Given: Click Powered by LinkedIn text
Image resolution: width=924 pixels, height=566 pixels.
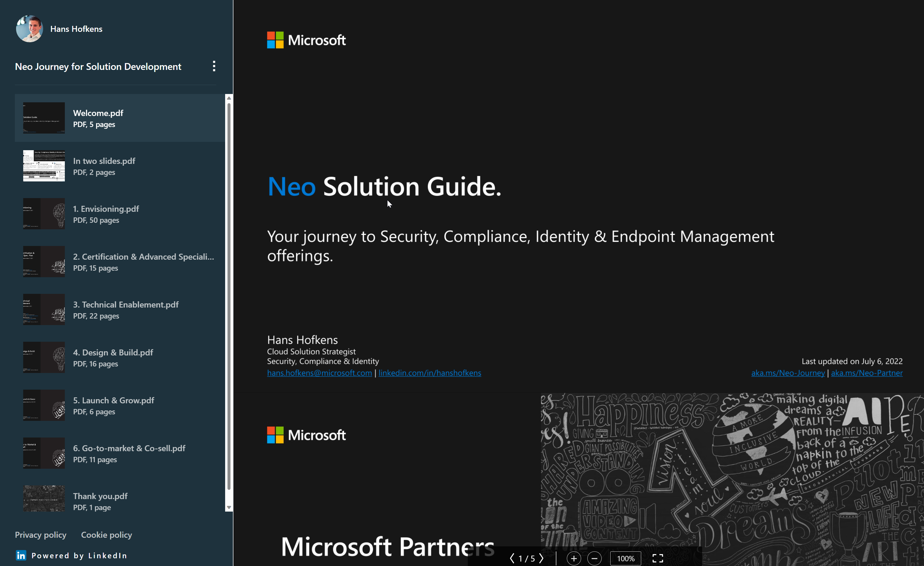Looking at the screenshot, I should tap(79, 556).
